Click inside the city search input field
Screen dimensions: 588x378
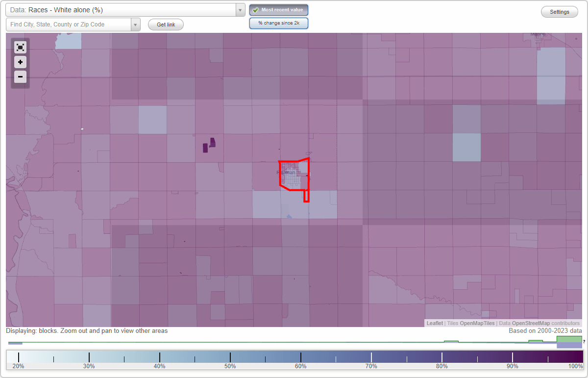coord(69,24)
